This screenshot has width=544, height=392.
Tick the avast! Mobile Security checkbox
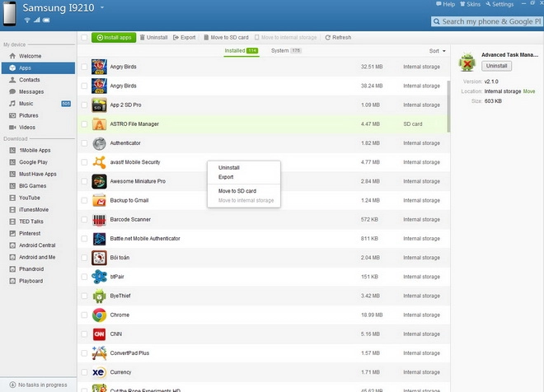point(84,162)
